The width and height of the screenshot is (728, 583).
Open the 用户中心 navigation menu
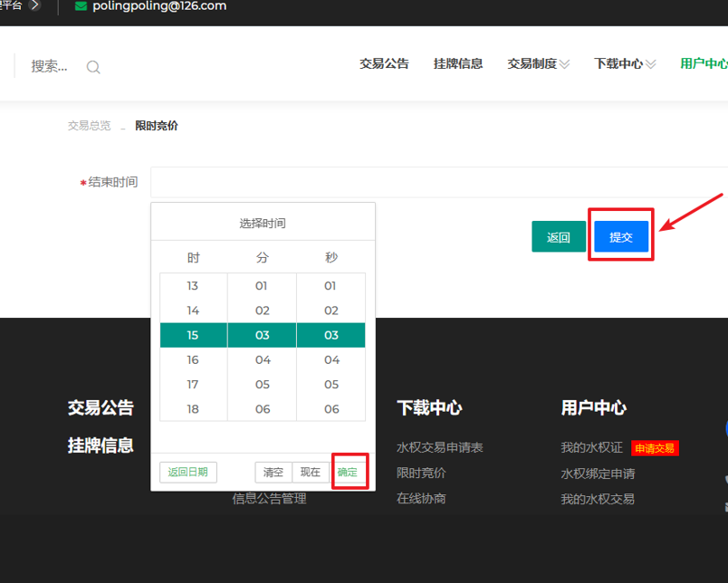coord(704,64)
